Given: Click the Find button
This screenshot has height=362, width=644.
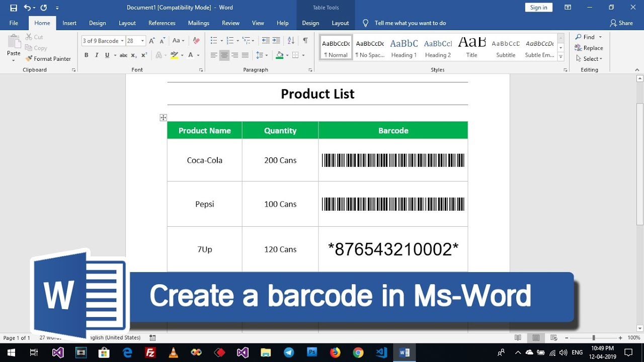Looking at the screenshot, I should pyautogui.click(x=585, y=37).
